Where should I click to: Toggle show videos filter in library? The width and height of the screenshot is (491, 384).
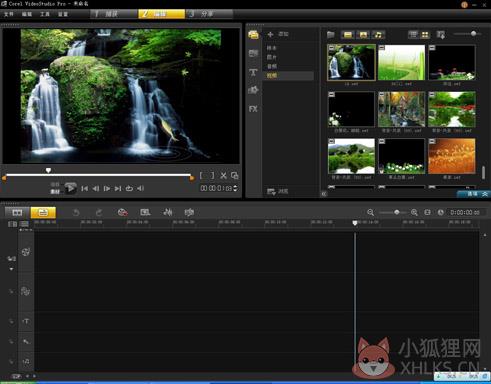coord(348,34)
